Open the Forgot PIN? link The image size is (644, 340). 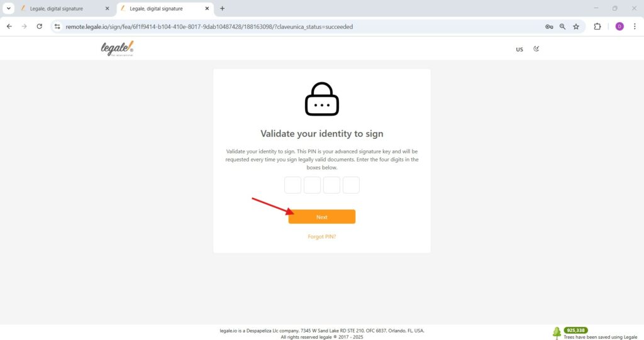click(x=321, y=236)
